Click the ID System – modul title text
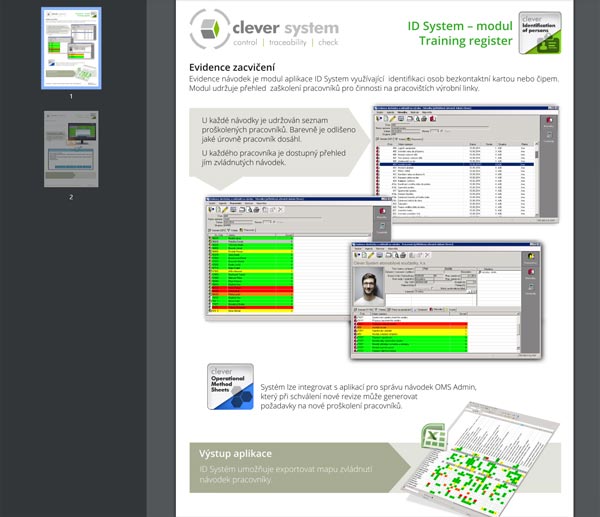Image resolution: width=600 pixels, height=517 pixels. pyautogui.click(x=458, y=23)
